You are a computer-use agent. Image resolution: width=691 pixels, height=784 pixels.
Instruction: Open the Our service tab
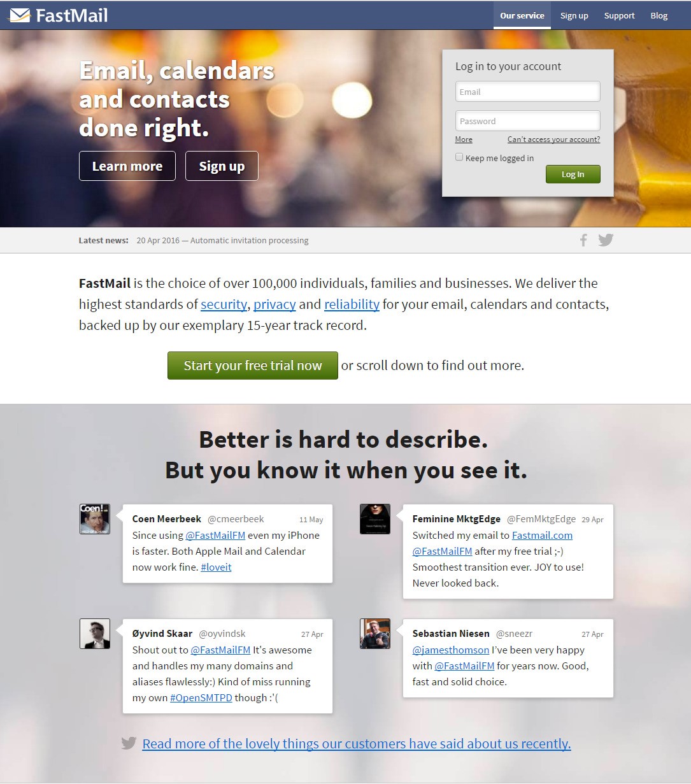[522, 15]
